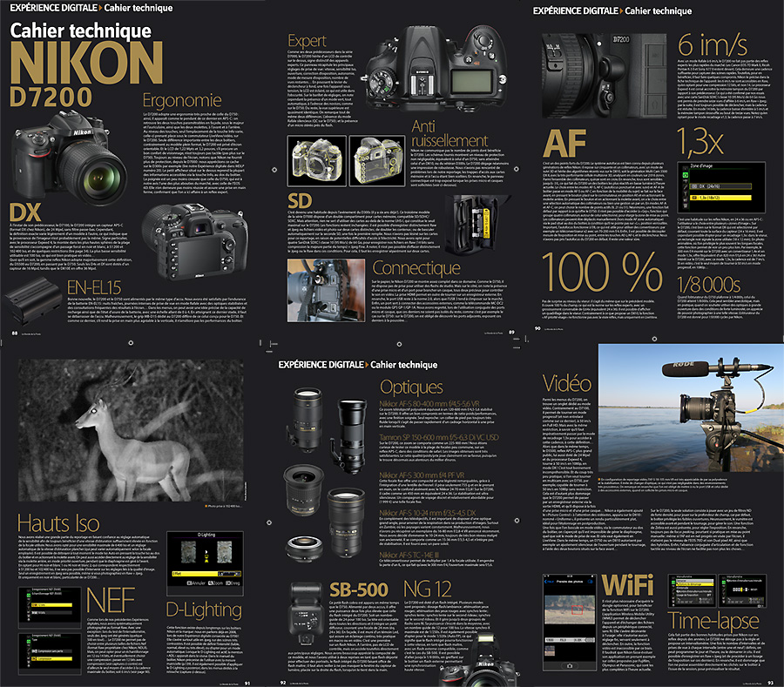Select the gold AF heading
This screenshot has height=687, width=784.
[x=564, y=144]
